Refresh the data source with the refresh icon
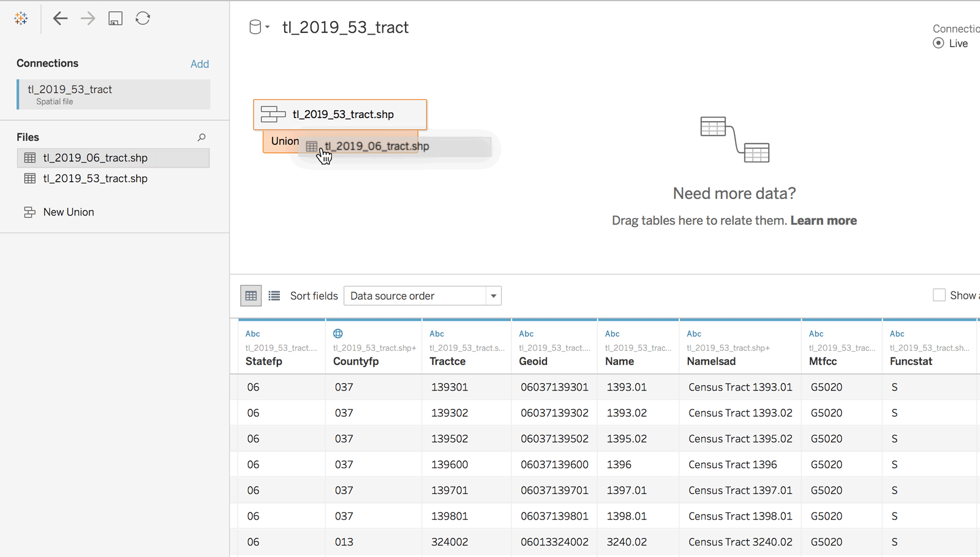 (143, 18)
